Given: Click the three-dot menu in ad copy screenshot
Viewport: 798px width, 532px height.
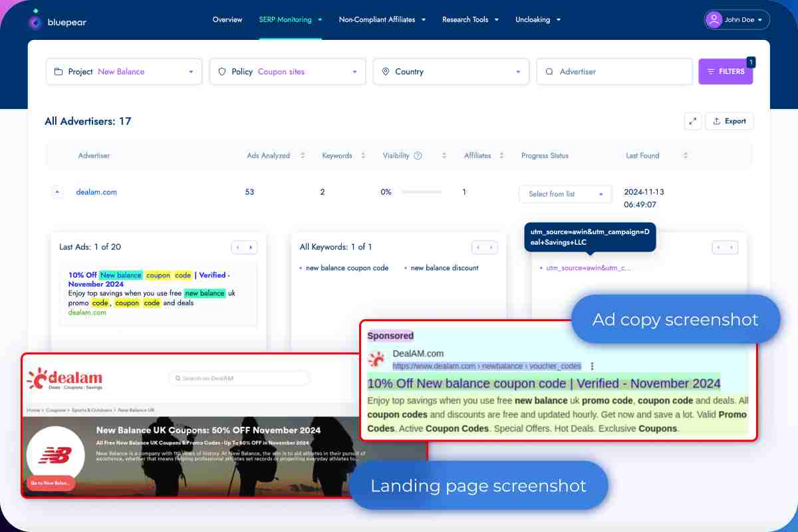Looking at the screenshot, I should click(592, 366).
